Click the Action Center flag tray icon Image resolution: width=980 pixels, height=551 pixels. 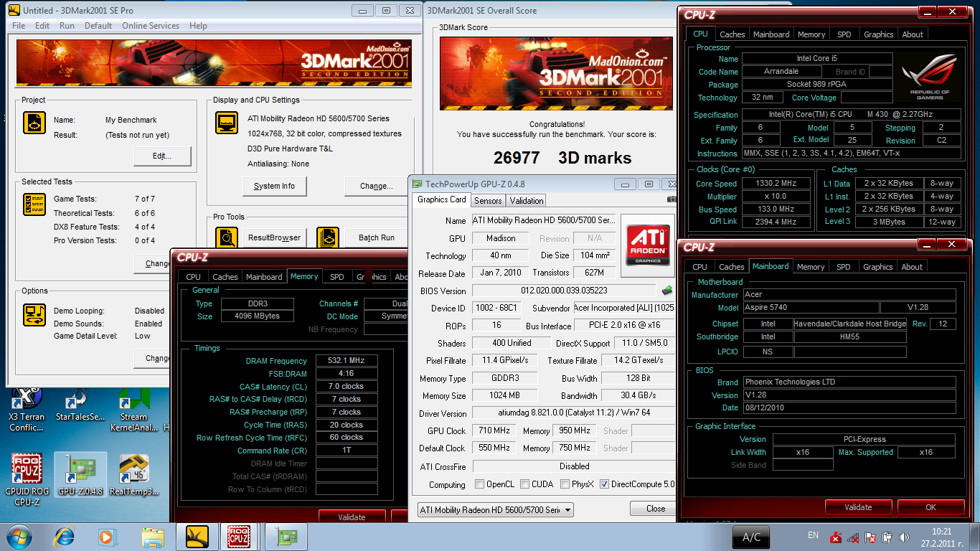[x=870, y=537]
